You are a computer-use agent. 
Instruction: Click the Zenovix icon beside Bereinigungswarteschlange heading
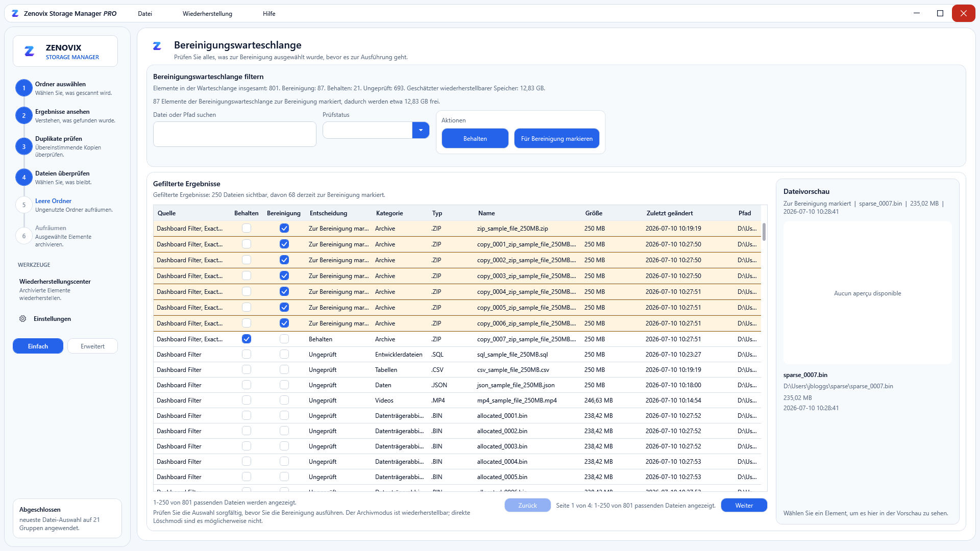pyautogui.click(x=157, y=46)
